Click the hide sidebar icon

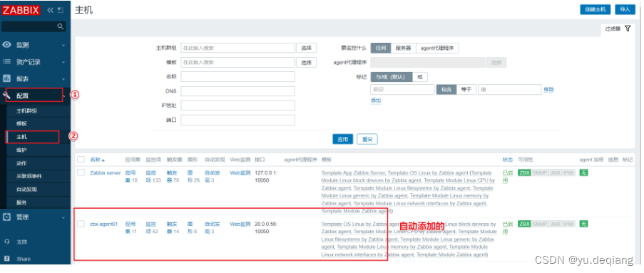point(61,10)
